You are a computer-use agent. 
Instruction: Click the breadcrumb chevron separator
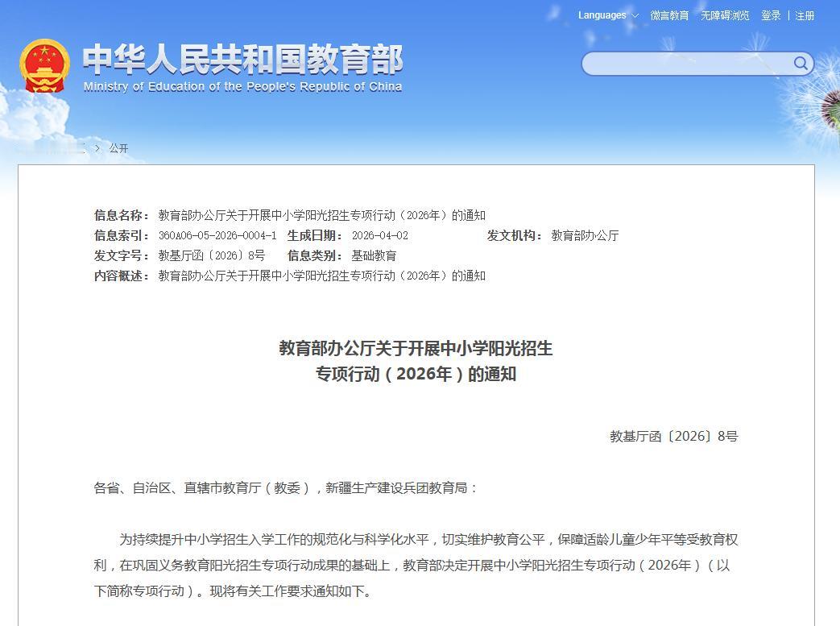tap(97, 148)
